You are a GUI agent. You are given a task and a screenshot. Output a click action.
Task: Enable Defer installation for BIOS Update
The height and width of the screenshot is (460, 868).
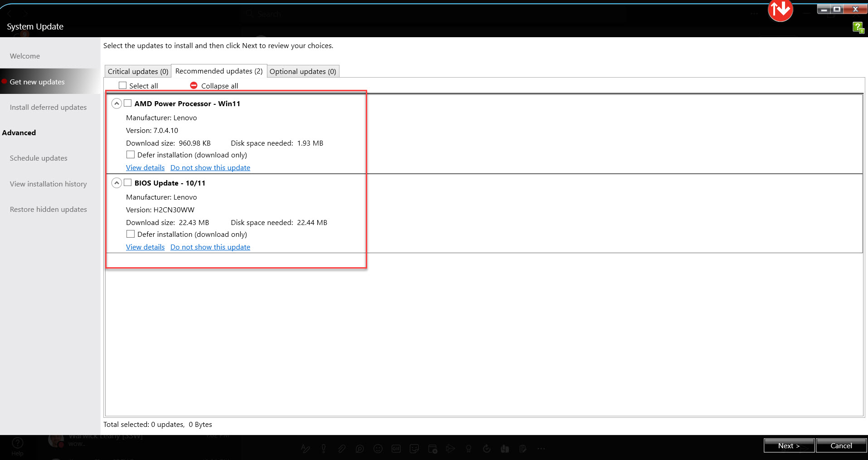click(x=131, y=234)
